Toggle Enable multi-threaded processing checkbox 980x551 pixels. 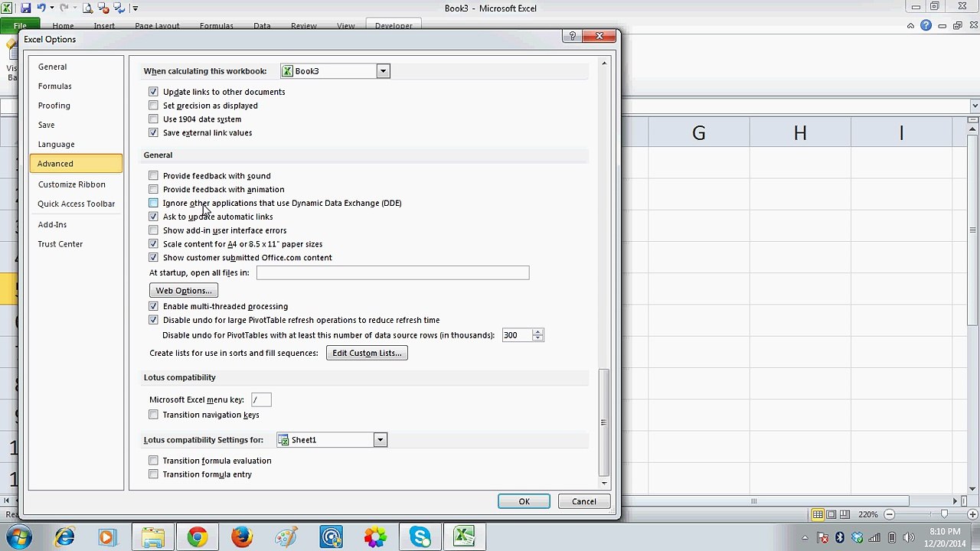[153, 306]
